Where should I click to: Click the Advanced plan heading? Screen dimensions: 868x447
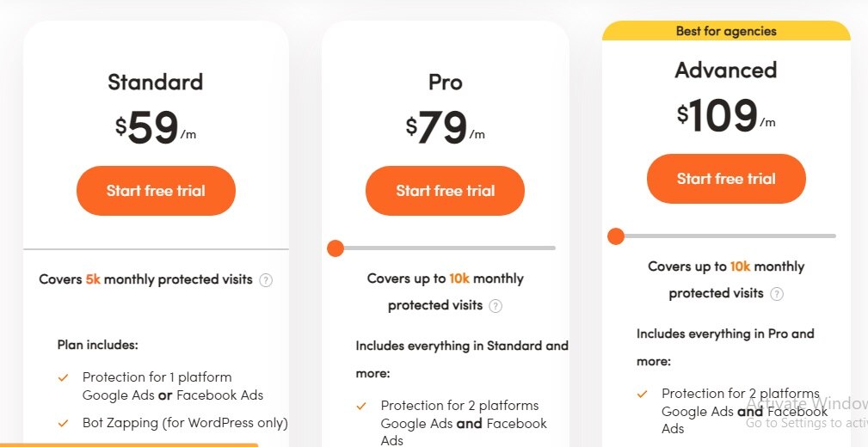726,70
